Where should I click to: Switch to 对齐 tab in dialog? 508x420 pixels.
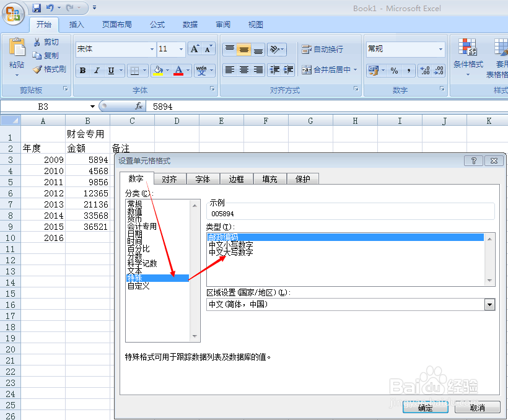[170, 179]
